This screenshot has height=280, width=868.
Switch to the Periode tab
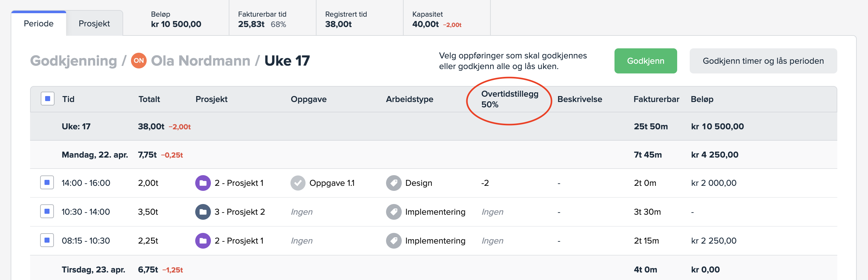[x=39, y=24]
